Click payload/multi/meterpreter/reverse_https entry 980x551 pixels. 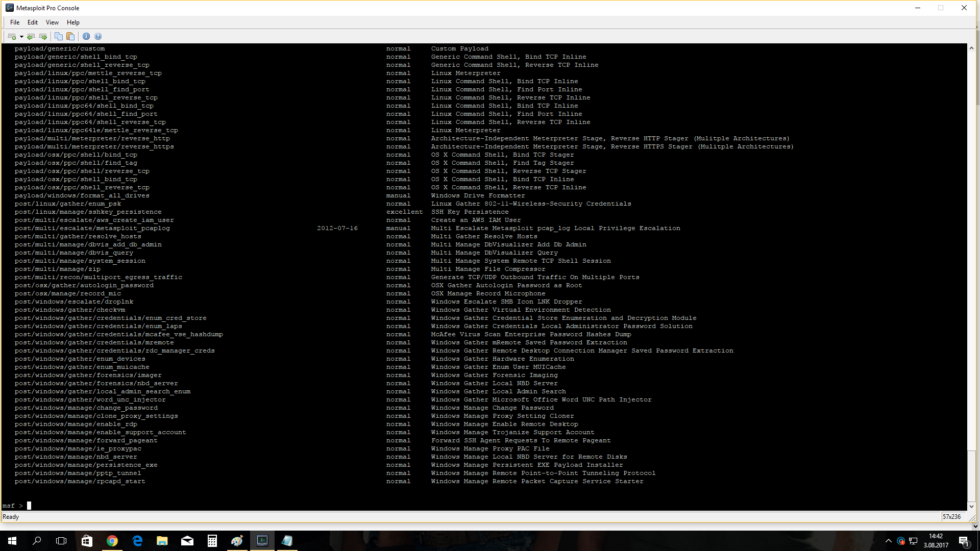click(94, 147)
